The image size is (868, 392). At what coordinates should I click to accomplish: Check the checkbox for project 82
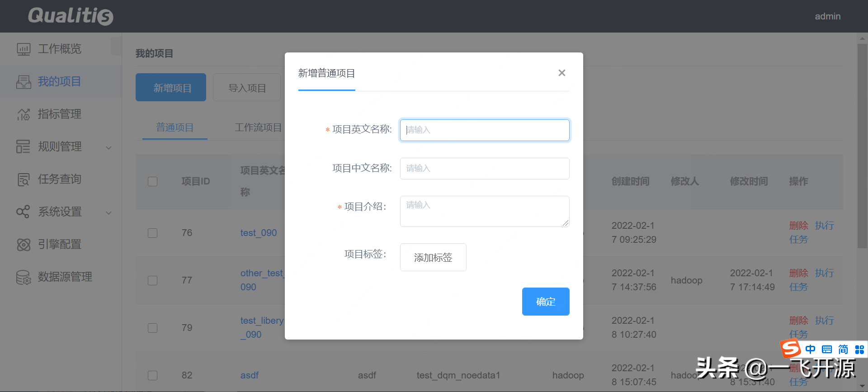point(153,376)
